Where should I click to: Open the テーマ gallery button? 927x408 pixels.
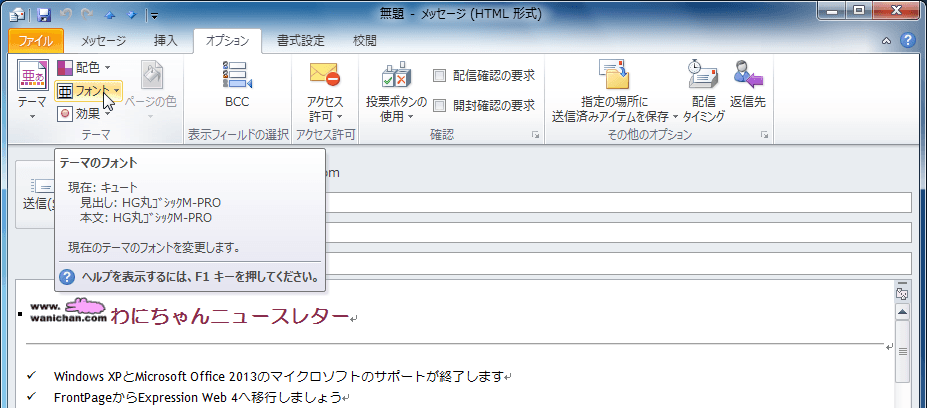[31, 90]
